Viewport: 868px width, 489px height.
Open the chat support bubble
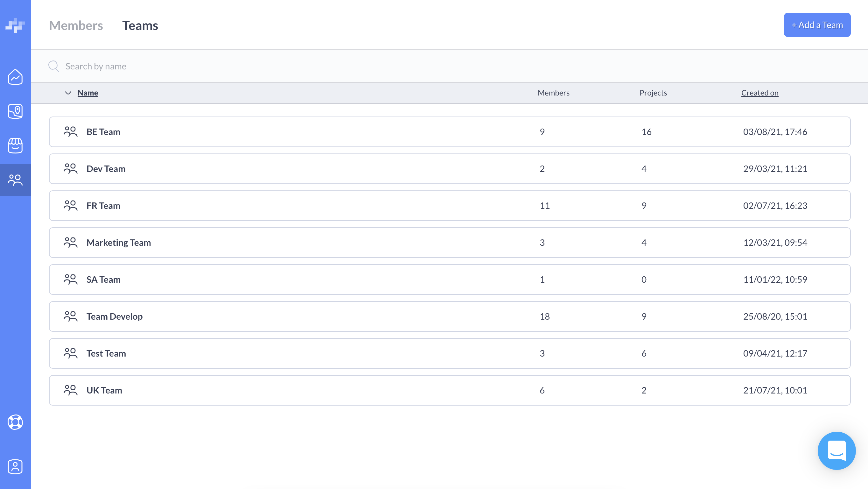836,450
